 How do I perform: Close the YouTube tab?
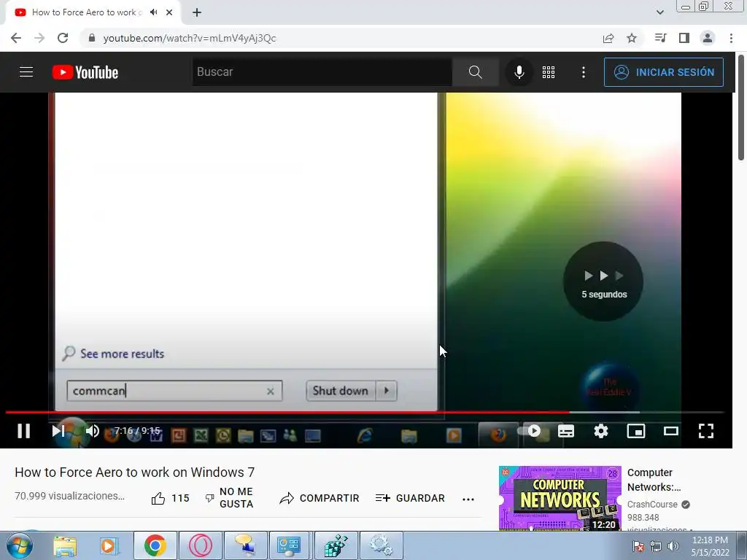pyautogui.click(x=169, y=12)
